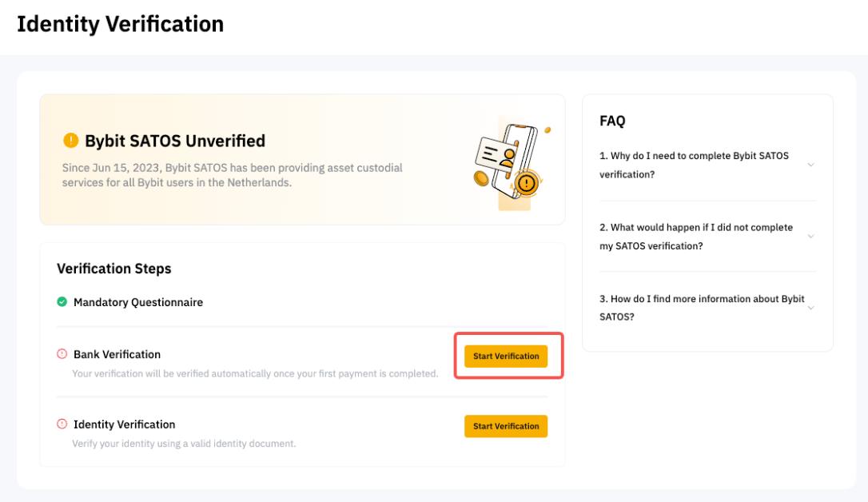Click the Identity Verification page title
Viewport: 868px width, 502px height.
pyautogui.click(x=120, y=24)
